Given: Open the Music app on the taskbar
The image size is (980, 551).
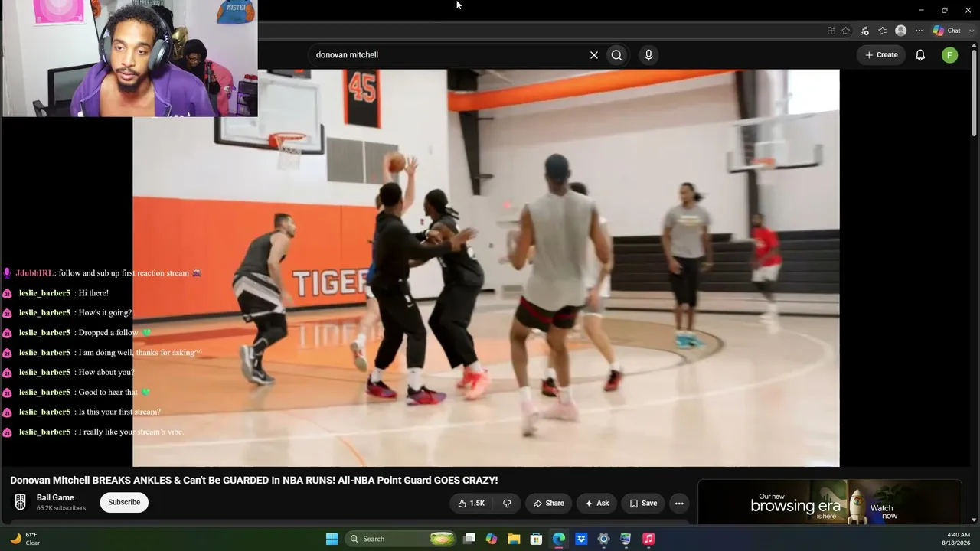Looking at the screenshot, I should (648, 539).
